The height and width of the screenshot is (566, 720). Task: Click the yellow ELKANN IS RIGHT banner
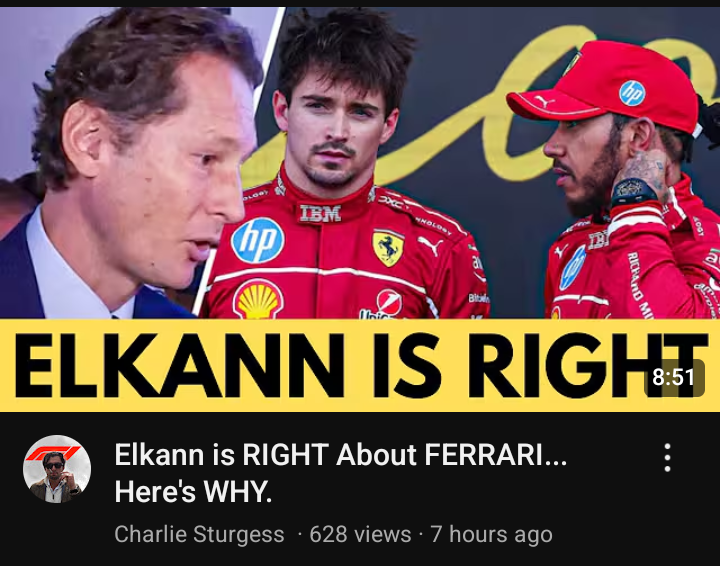(360, 365)
